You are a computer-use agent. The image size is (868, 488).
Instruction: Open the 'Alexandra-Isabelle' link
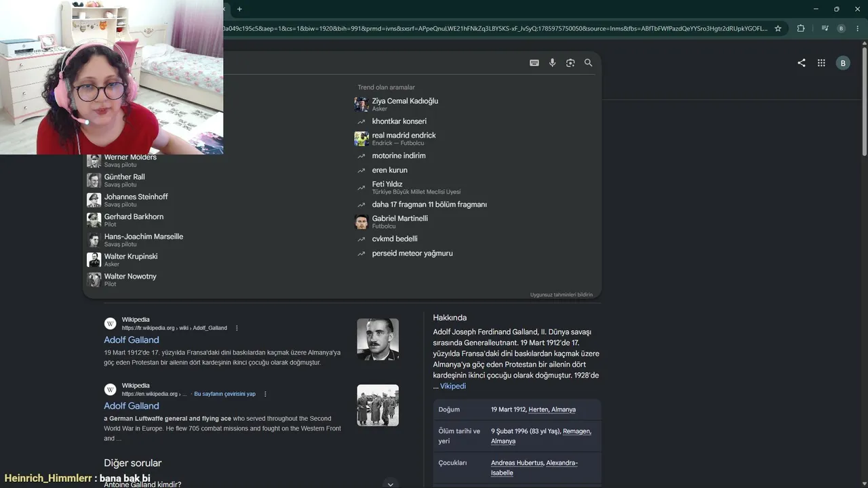[534, 468]
